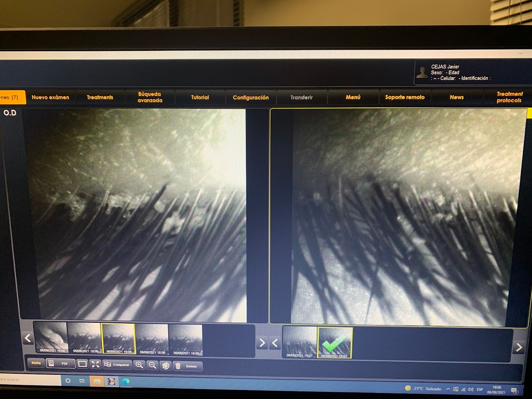Click the eye application taskbar icon
The width and height of the screenshot is (532, 399).
point(111,382)
